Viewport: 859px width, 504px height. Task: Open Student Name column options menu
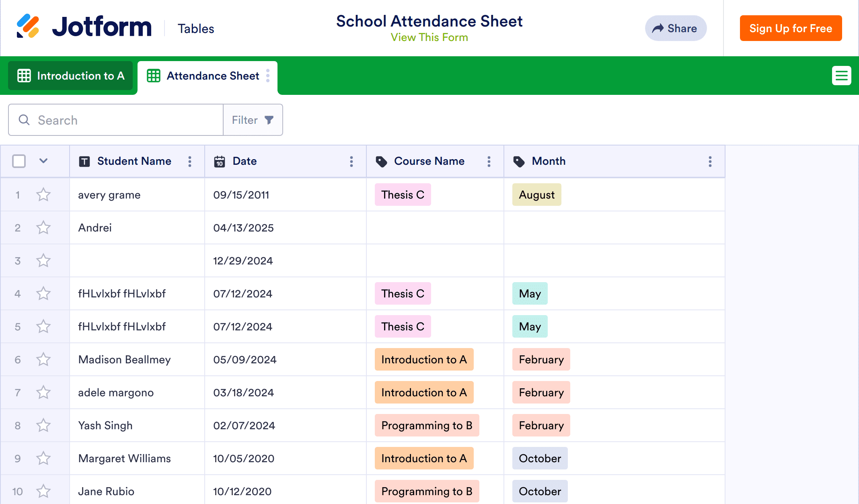point(190,162)
